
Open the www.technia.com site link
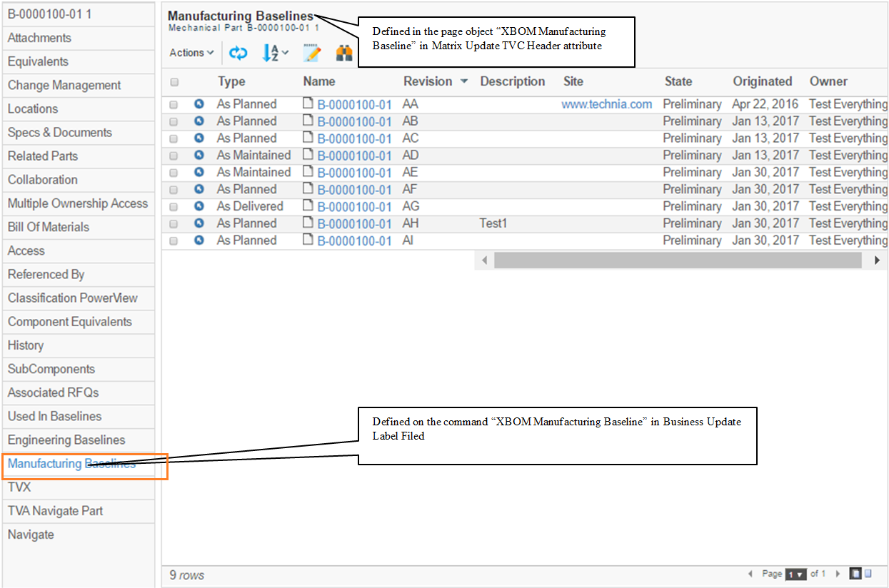tap(606, 104)
